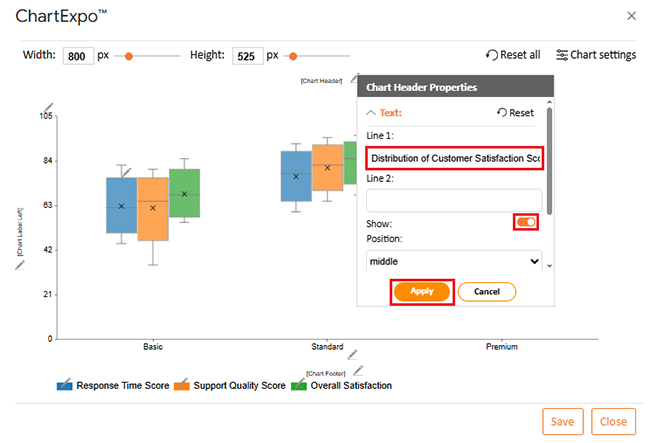This screenshot has height=443, width=650.
Task: Toggle the Show header switch
Action: 526,222
